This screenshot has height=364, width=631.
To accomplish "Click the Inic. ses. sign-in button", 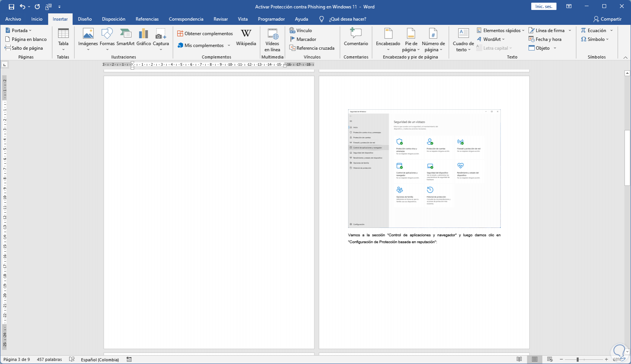I will tap(543, 6).
